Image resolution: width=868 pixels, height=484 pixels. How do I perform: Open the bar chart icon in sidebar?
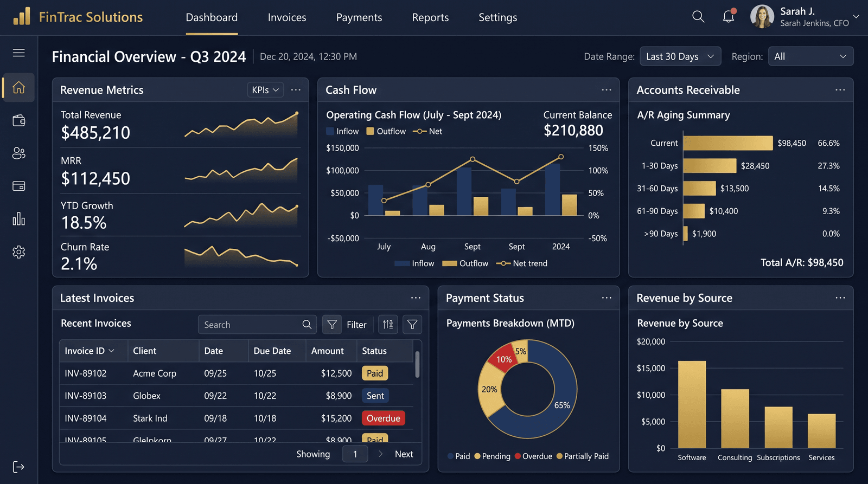19,219
